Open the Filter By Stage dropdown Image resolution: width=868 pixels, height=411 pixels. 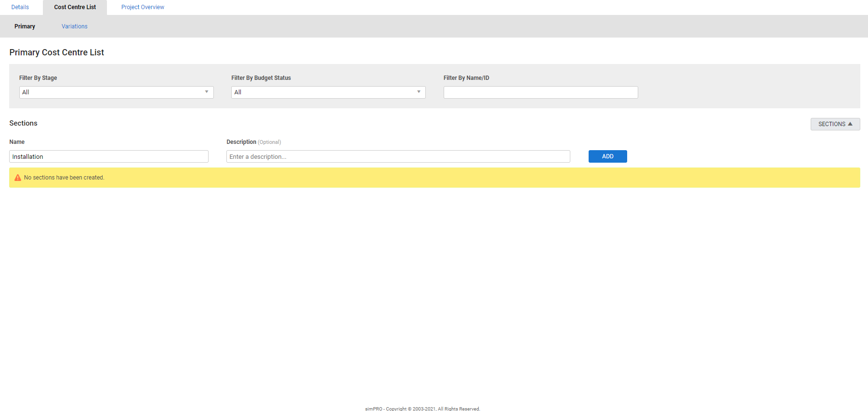(x=116, y=92)
